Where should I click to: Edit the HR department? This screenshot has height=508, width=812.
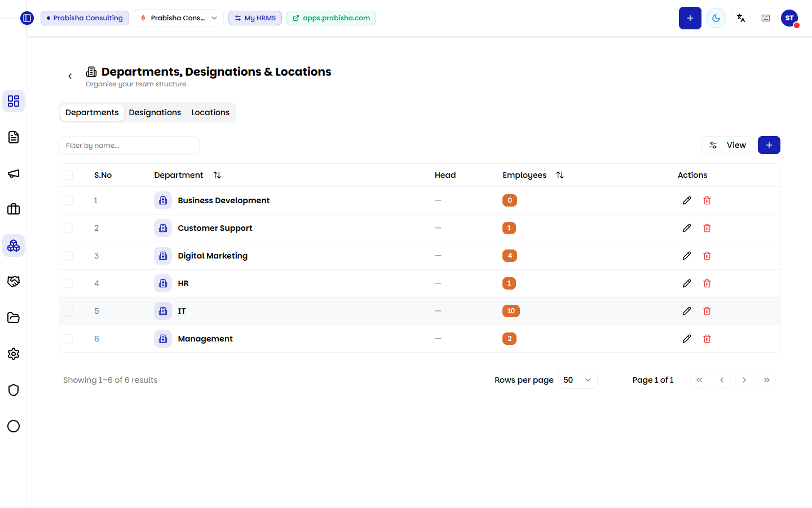coord(687,283)
